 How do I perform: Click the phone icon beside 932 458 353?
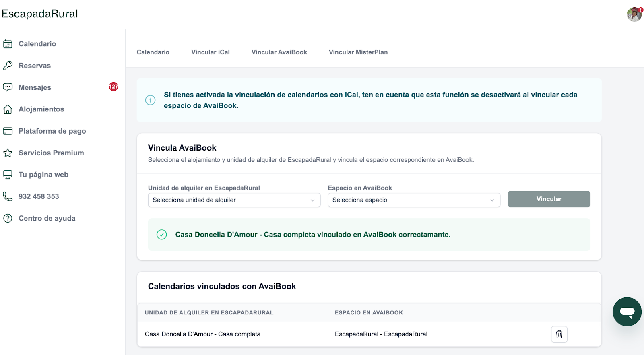coord(8,196)
